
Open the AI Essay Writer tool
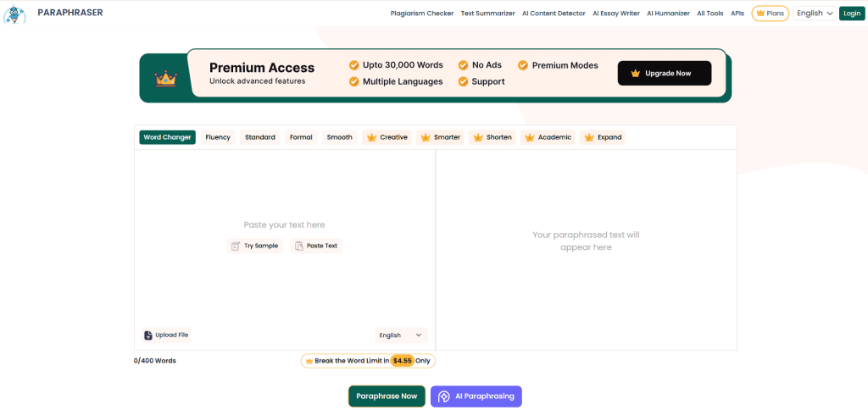point(616,14)
